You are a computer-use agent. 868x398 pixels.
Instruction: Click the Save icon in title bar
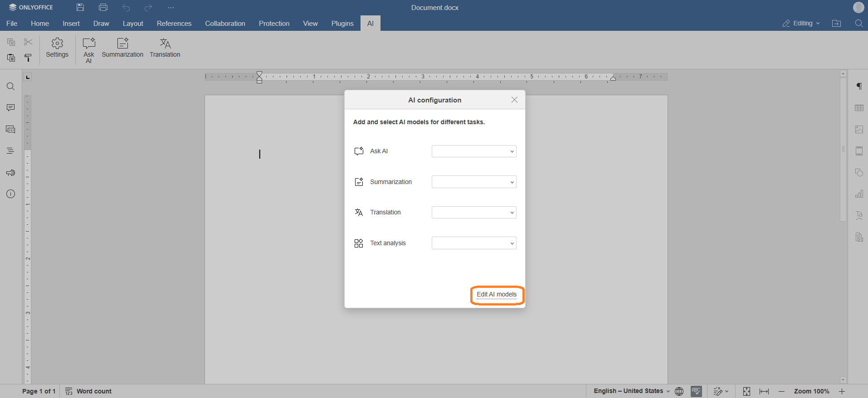pyautogui.click(x=80, y=8)
